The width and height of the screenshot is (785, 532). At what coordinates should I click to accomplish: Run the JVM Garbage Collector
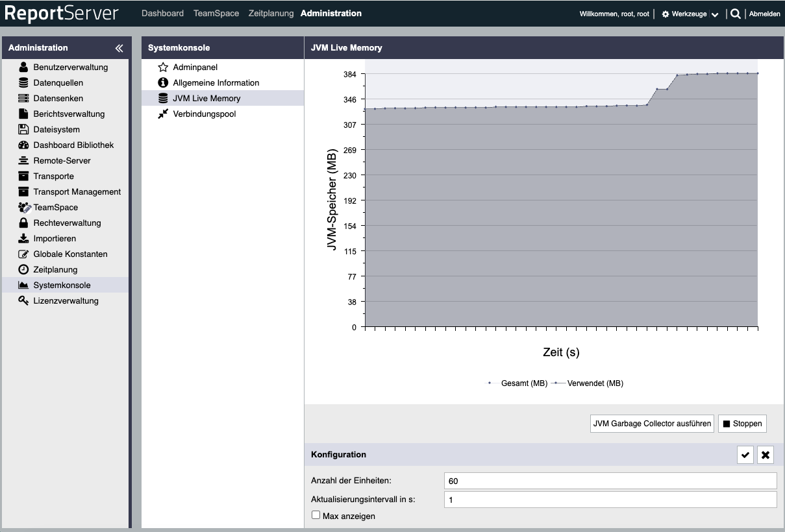click(x=652, y=424)
